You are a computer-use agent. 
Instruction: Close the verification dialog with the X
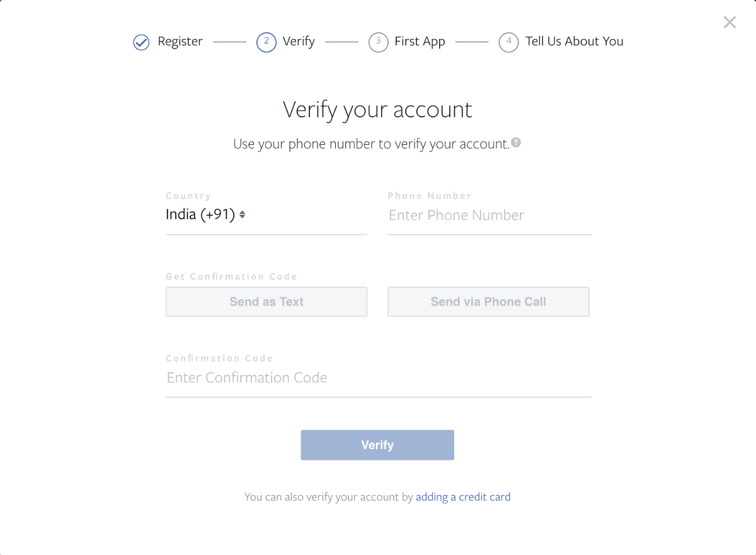click(x=730, y=23)
